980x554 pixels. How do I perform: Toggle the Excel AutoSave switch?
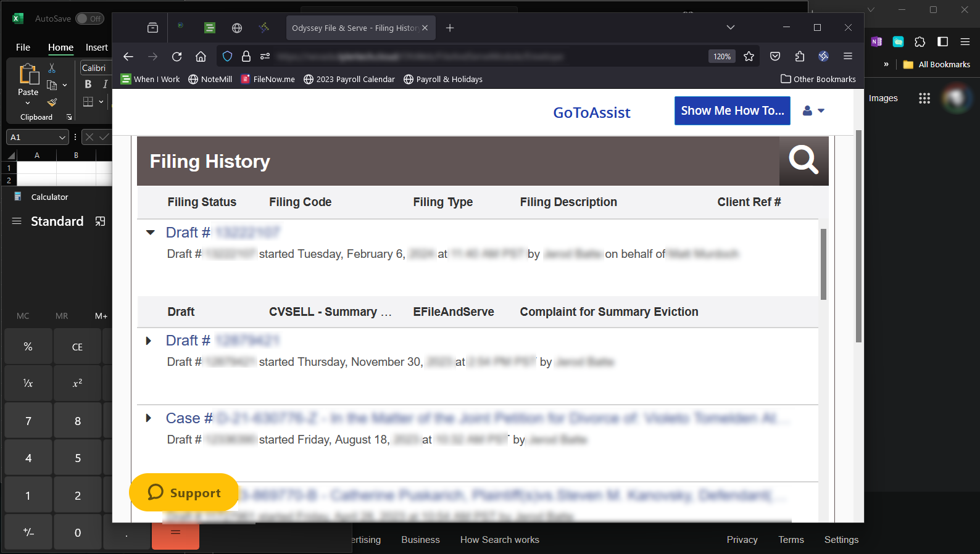(89, 19)
